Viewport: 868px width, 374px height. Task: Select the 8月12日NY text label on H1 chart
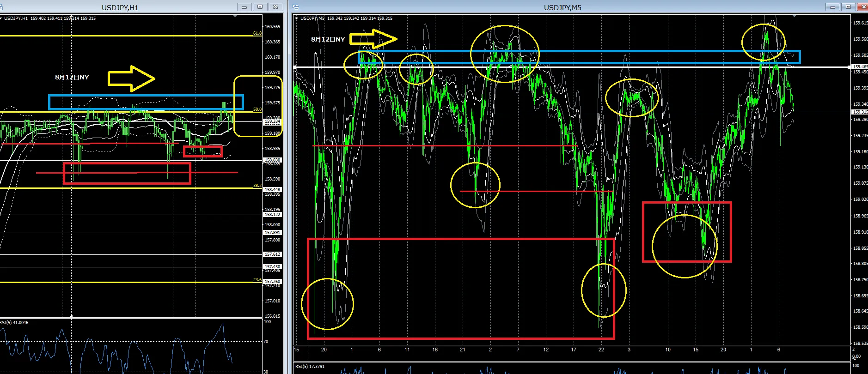[72, 77]
